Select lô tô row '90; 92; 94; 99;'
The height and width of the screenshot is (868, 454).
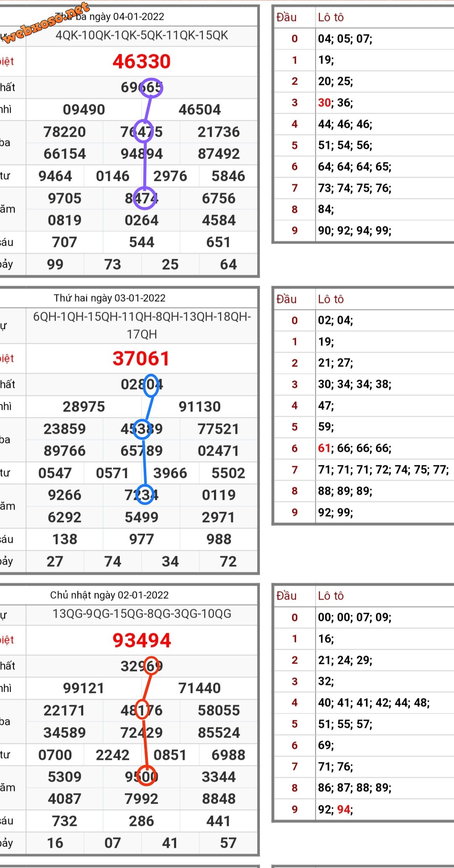(x=354, y=231)
